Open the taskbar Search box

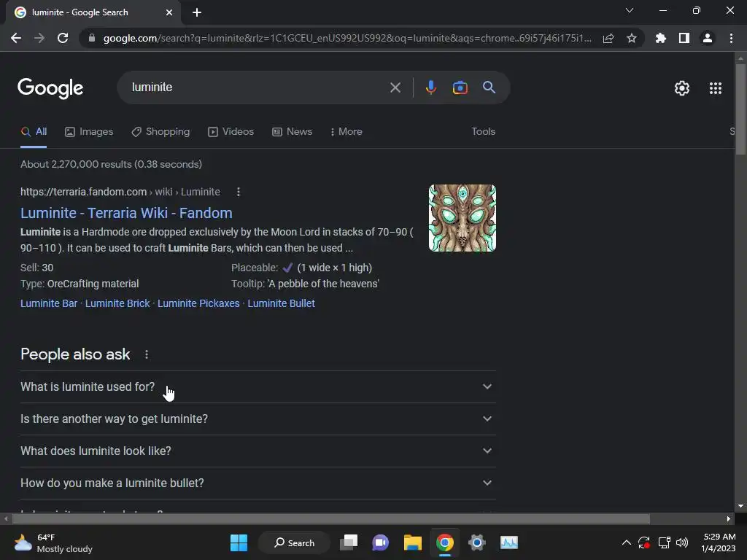coord(294,542)
